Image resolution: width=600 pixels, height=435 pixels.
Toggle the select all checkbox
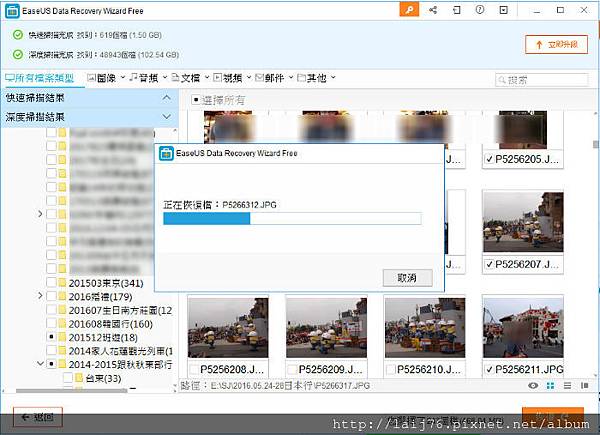196,100
